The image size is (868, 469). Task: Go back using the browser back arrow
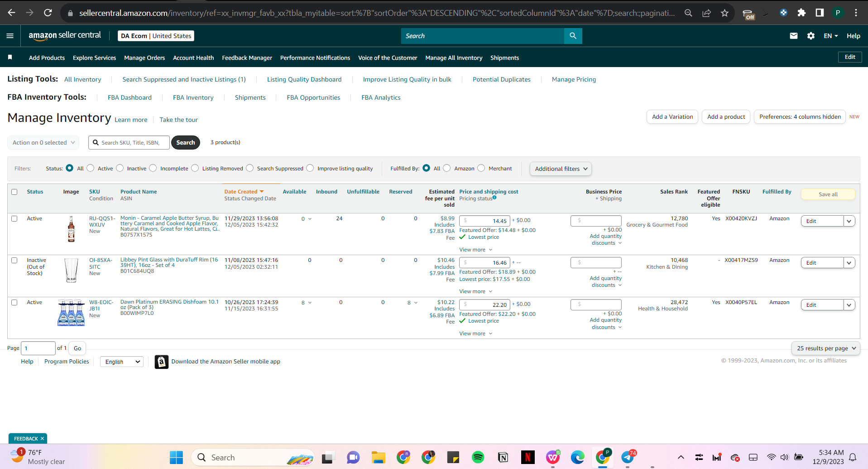[12, 13]
